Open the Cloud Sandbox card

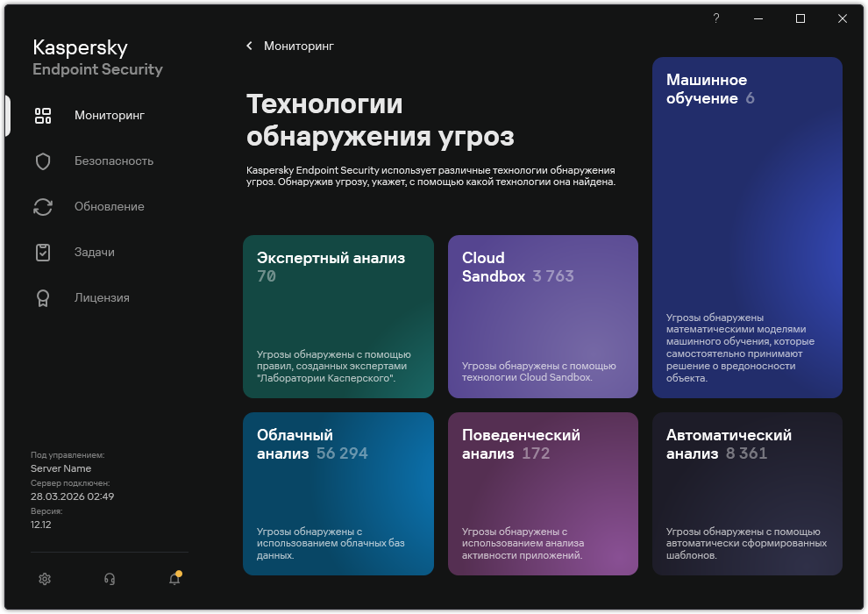(543, 317)
